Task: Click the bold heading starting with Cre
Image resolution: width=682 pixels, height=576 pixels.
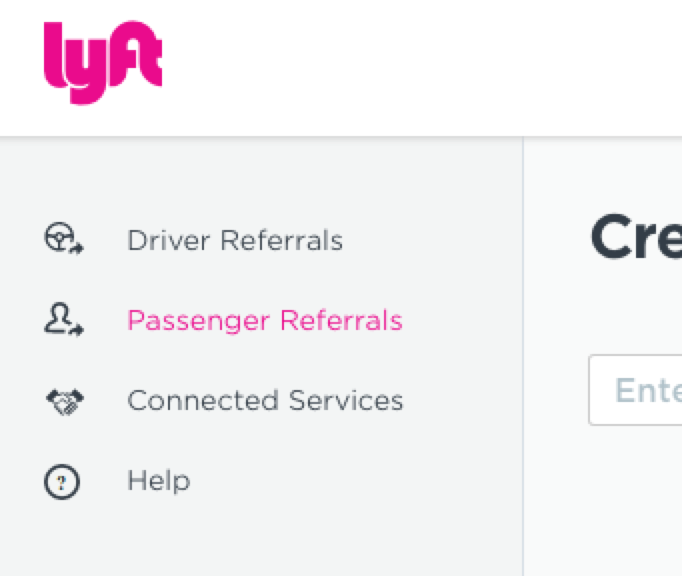Action: (636, 237)
